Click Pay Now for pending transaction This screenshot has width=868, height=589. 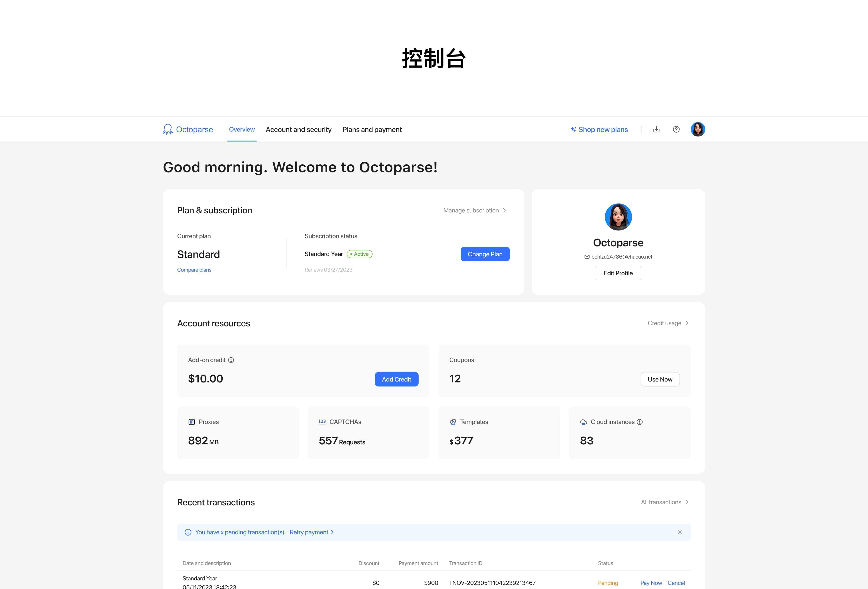click(651, 583)
